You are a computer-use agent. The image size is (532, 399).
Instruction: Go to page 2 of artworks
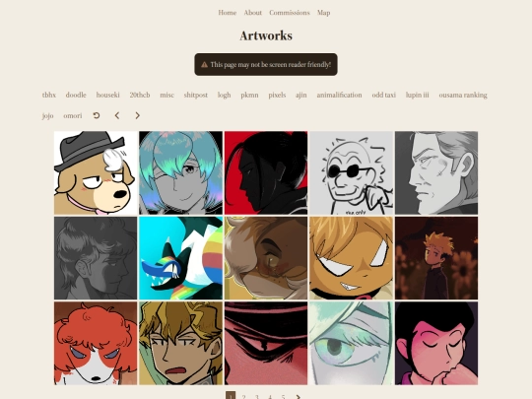243,397
